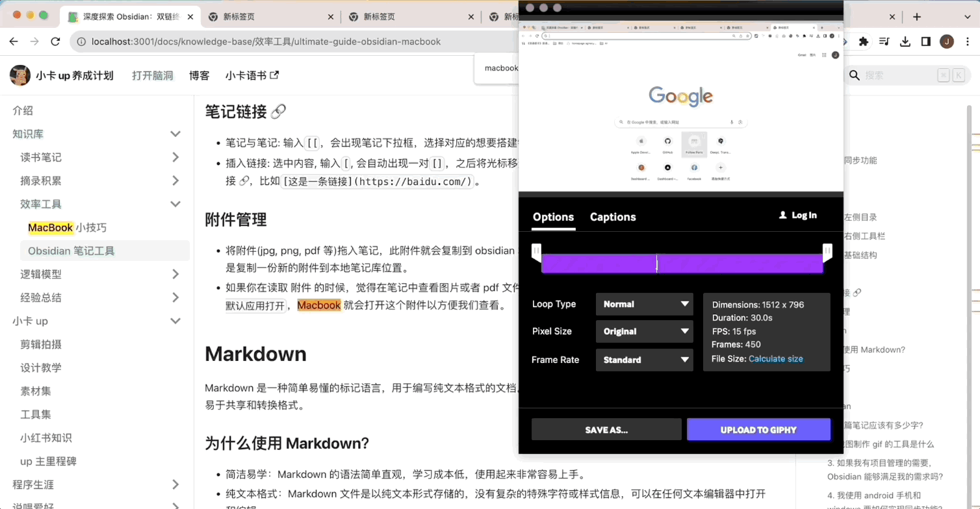
Task: Click the UPLOAD TO GIPHY button
Action: click(x=758, y=429)
